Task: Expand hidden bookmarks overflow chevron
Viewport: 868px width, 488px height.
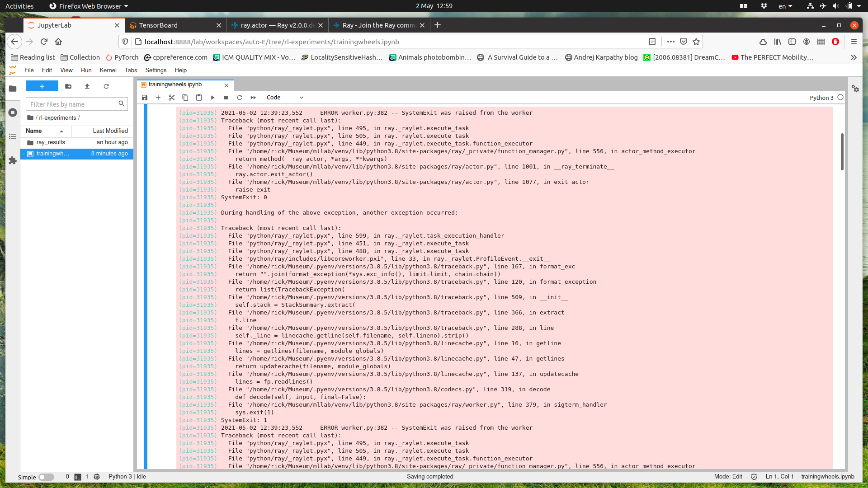Action: 853,57
